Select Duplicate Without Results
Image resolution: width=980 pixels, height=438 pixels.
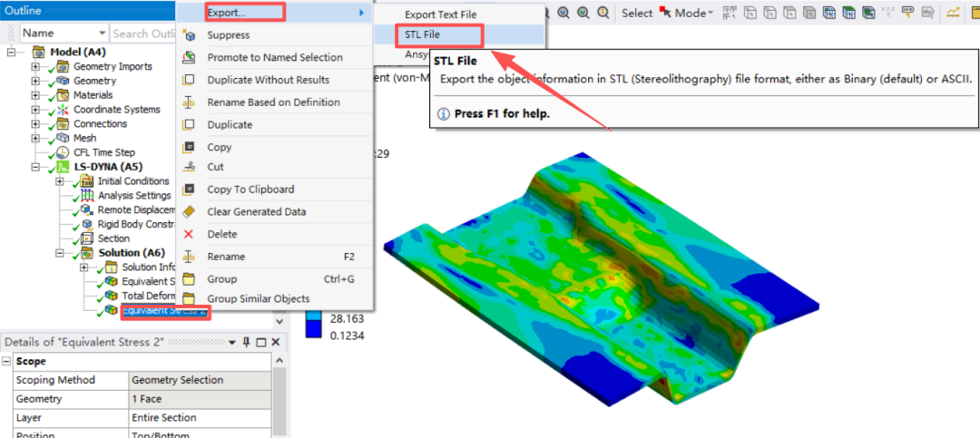(275, 80)
